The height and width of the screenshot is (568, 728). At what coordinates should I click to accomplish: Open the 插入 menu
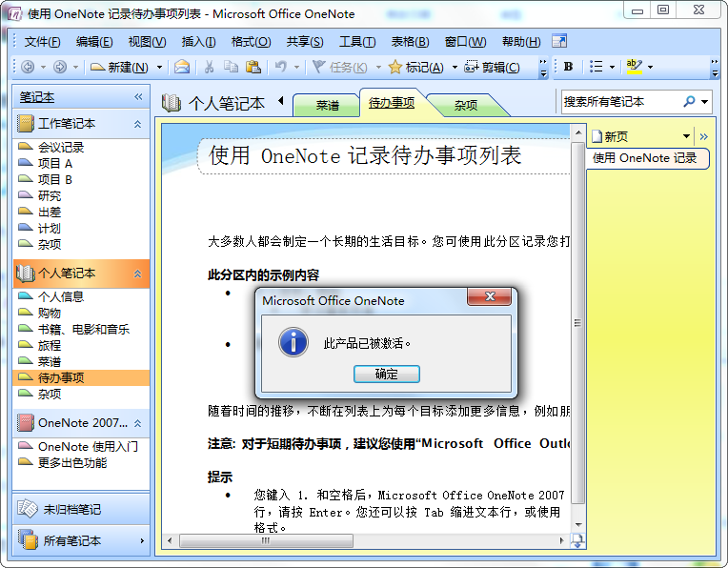pyautogui.click(x=199, y=42)
